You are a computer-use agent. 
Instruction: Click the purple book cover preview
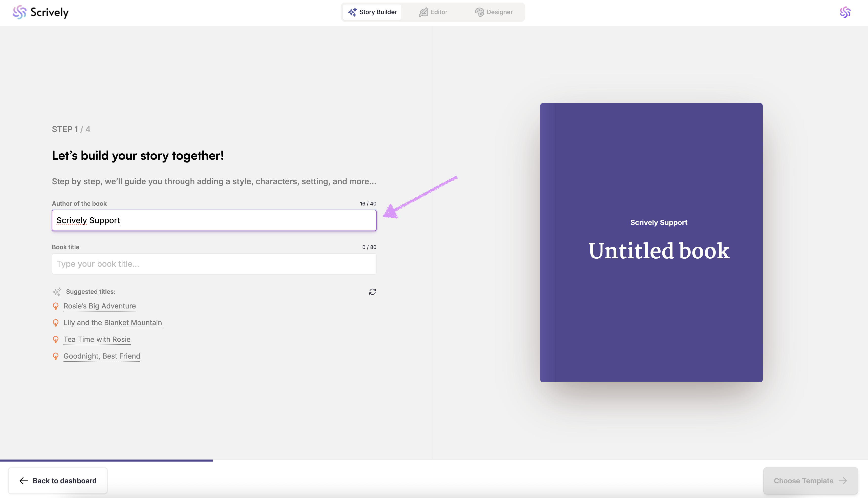pyautogui.click(x=651, y=242)
